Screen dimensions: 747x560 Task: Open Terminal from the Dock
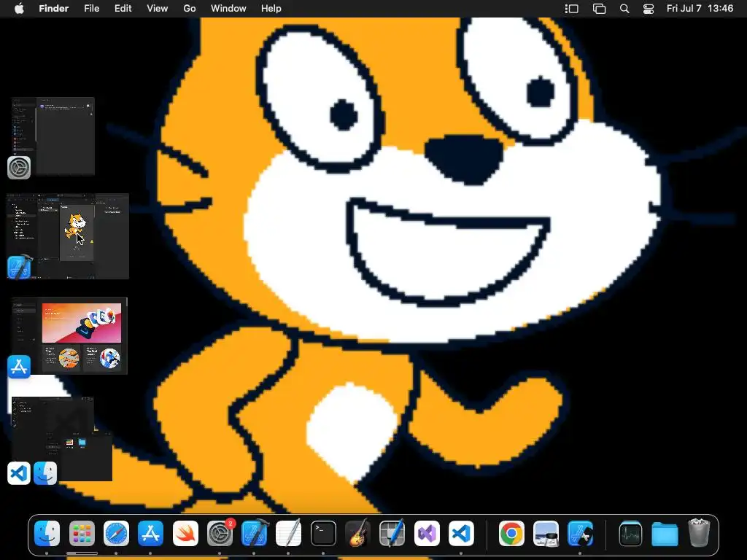point(323,533)
